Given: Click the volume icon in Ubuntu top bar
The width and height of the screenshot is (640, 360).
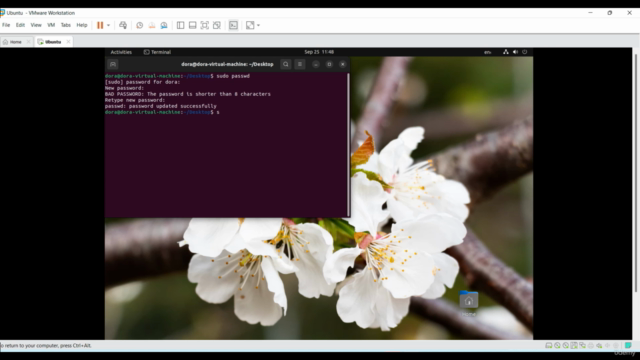Looking at the screenshot, I should tap(515, 52).
